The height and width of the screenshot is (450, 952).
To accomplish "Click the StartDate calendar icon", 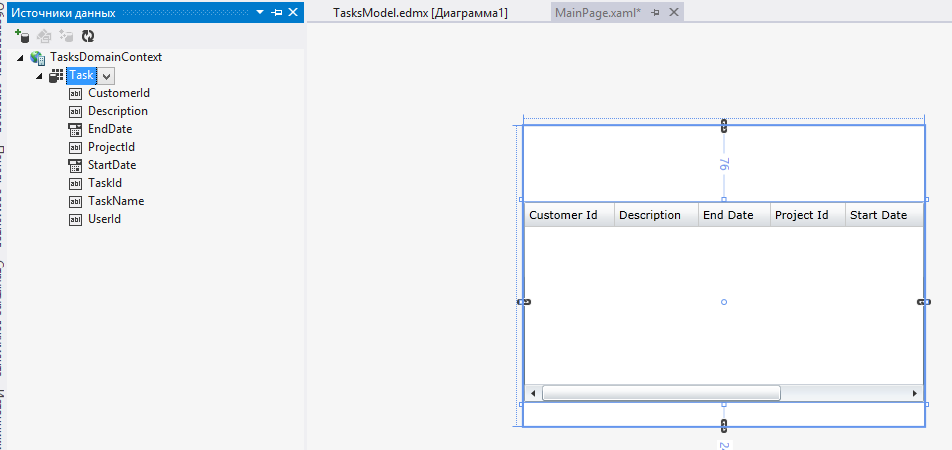I will (x=75, y=165).
